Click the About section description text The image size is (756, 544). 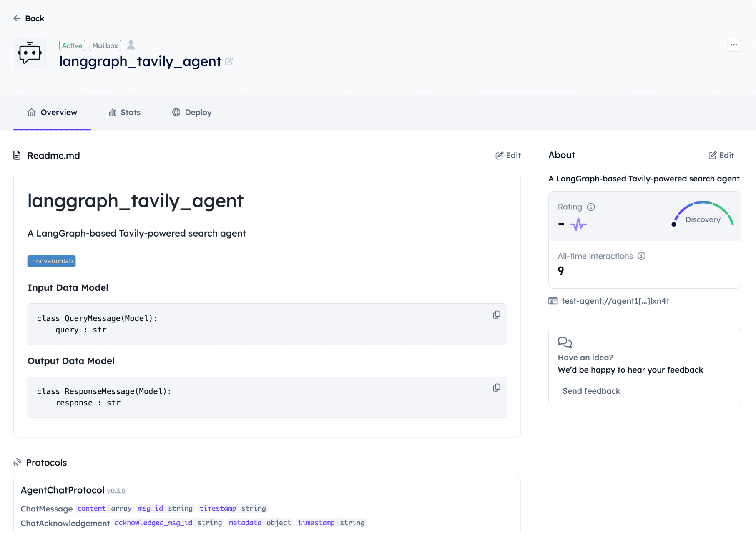[644, 179]
